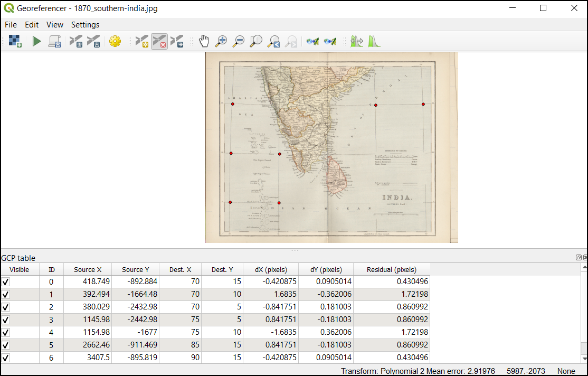Open Transformation Settings gear icon
This screenshot has height=376, width=588.
coord(115,41)
